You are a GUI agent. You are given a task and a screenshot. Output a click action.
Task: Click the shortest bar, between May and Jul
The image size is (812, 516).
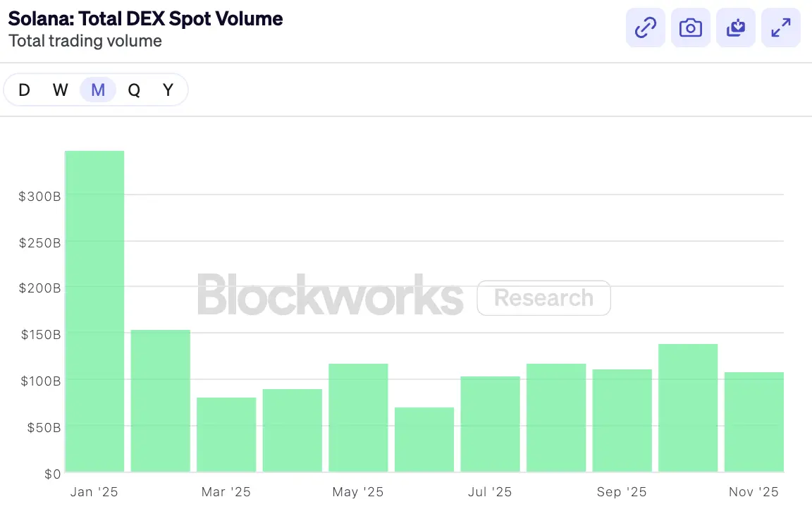point(424,440)
